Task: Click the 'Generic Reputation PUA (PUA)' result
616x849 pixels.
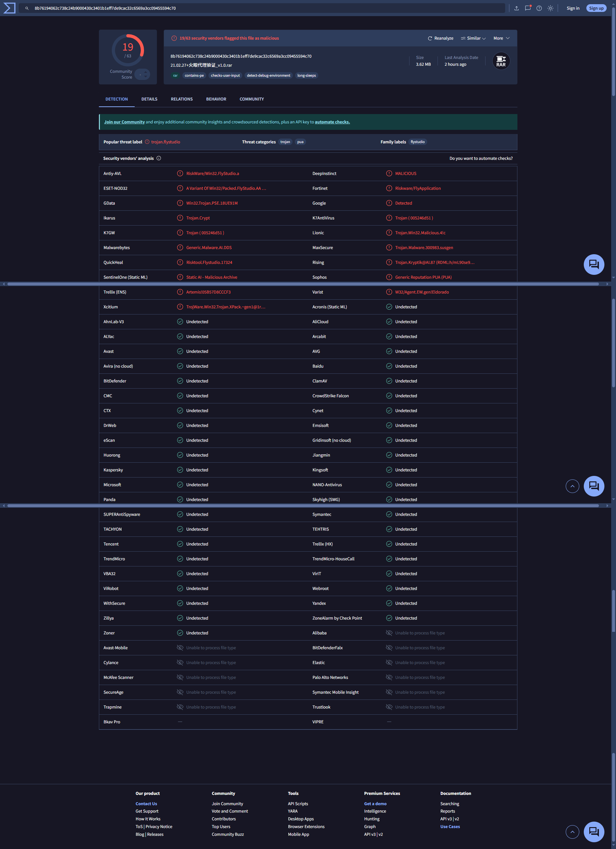Action: click(423, 277)
